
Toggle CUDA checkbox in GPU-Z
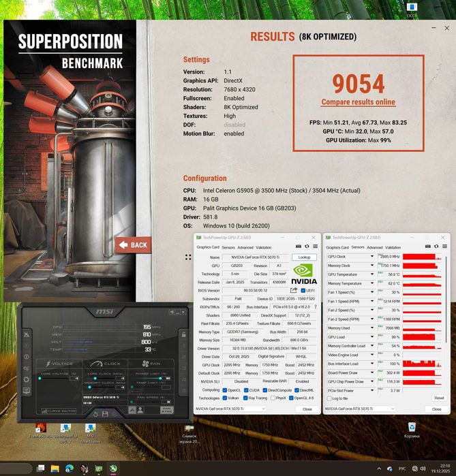click(x=246, y=390)
